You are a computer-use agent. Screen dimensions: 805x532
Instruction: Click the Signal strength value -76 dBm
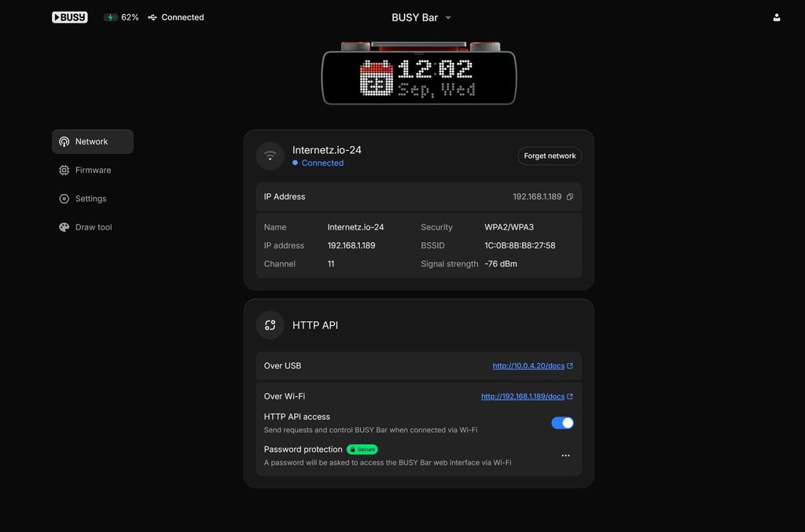tap(501, 264)
